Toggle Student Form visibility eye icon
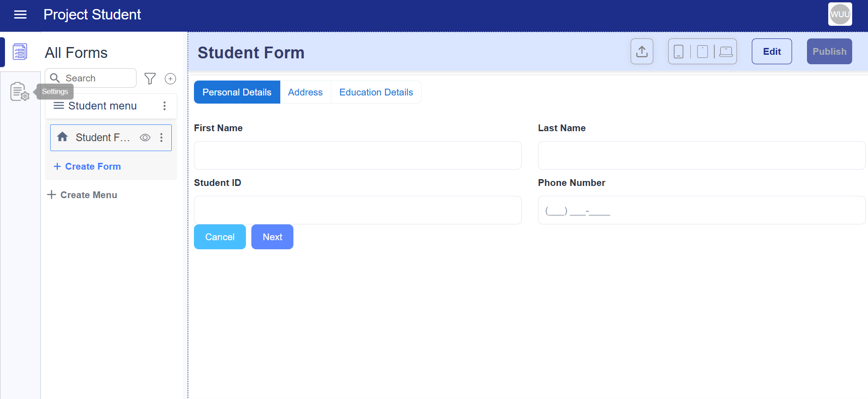 pyautogui.click(x=145, y=138)
